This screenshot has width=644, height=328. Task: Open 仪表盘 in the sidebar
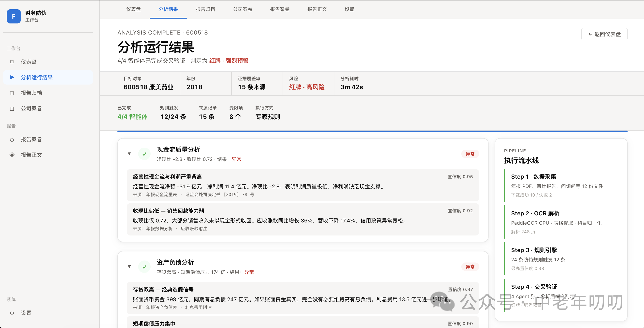click(x=48, y=62)
